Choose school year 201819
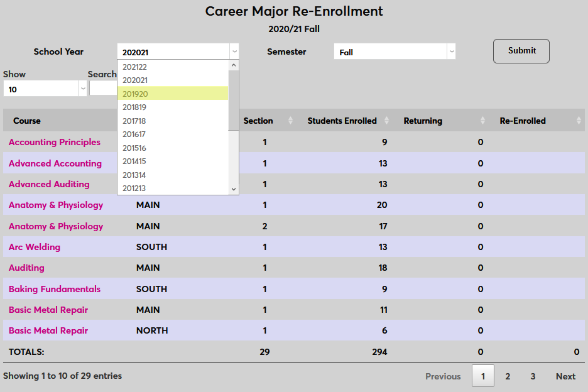Image resolution: width=588 pixels, height=392 pixels. pos(173,107)
